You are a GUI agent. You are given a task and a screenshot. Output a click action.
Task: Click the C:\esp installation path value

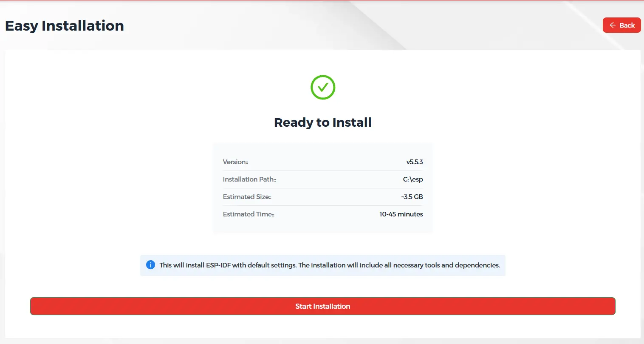pyautogui.click(x=412, y=179)
